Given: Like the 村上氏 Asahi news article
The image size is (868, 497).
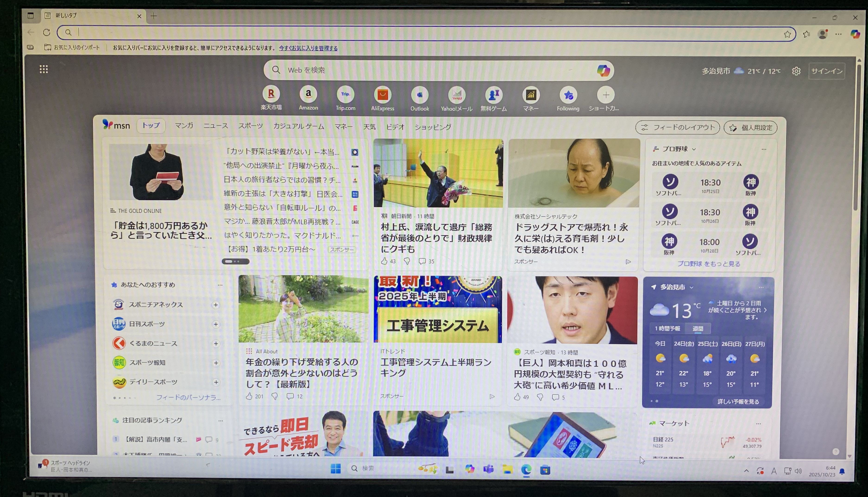Looking at the screenshot, I should coord(384,261).
